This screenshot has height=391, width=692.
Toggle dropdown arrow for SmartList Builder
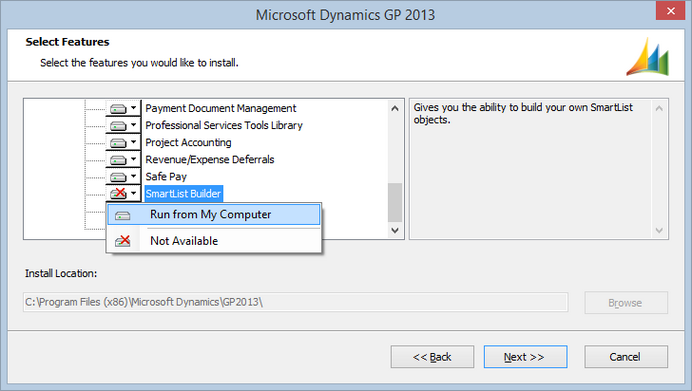[133, 193]
